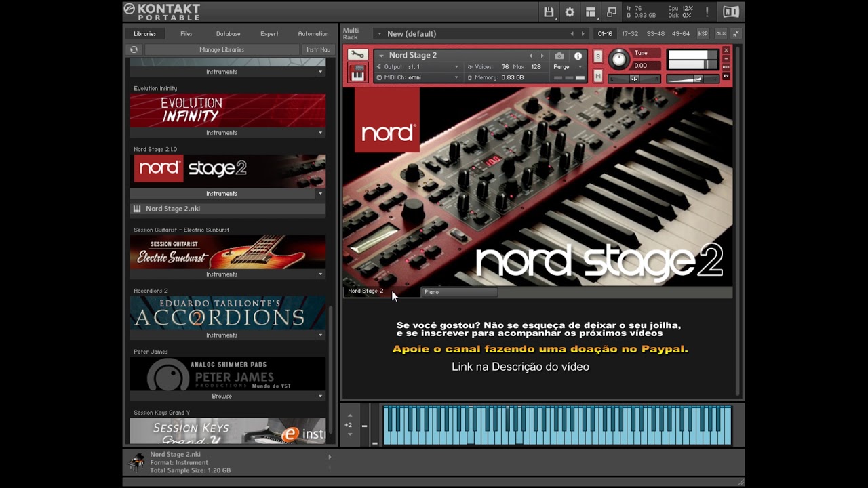Refresh the libraries list

(134, 49)
